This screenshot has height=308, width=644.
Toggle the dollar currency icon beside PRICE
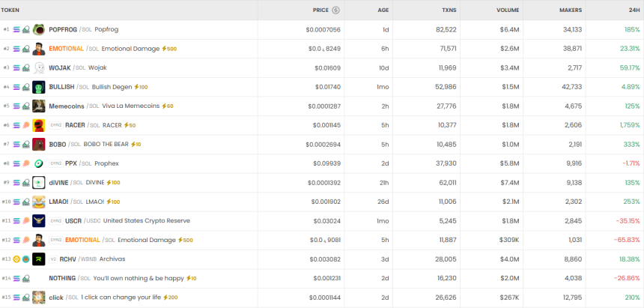[335, 10]
